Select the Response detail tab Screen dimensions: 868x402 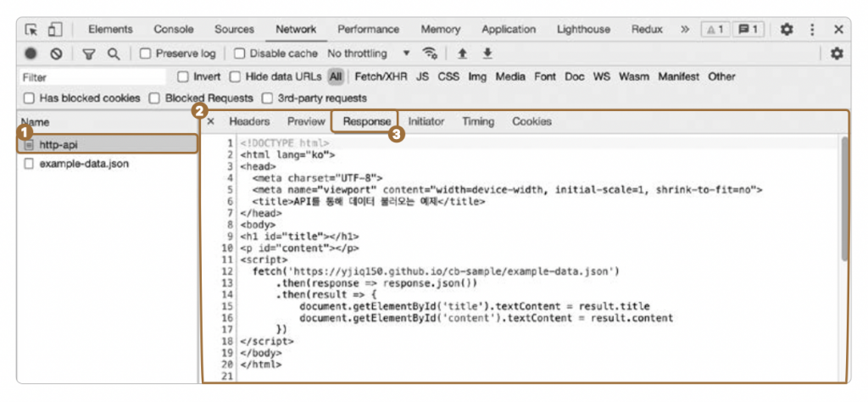(366, 121)
